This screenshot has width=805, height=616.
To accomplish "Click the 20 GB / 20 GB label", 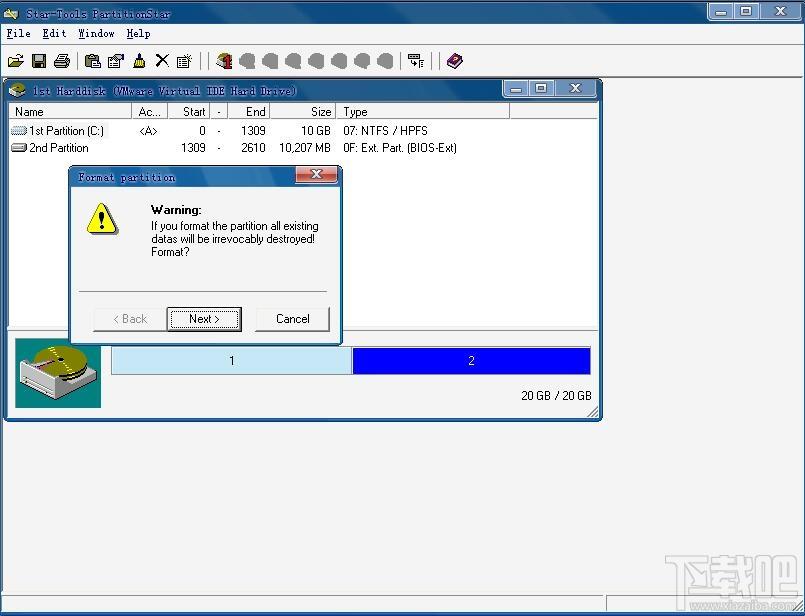I will click(x=556, y=395).
